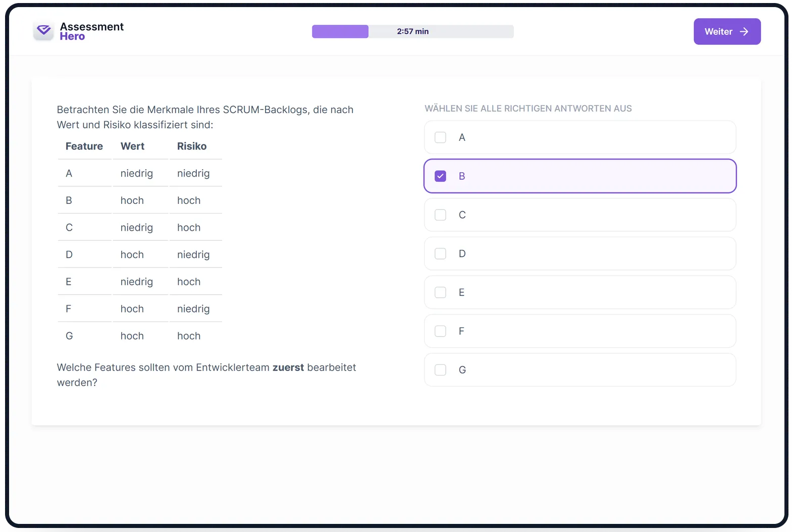This screenshot has width=792, height=532.
Task: Click the Assessment Hero brand name text
Action: point(91,31)
